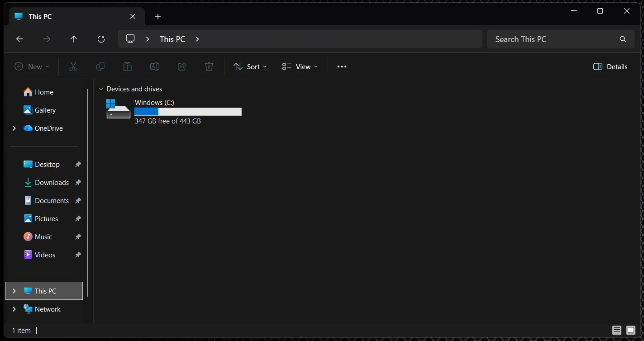This screenshot has width=644, height=341.
Task: Unpin Music using its pin icon
Action: (x=78, y=237)
